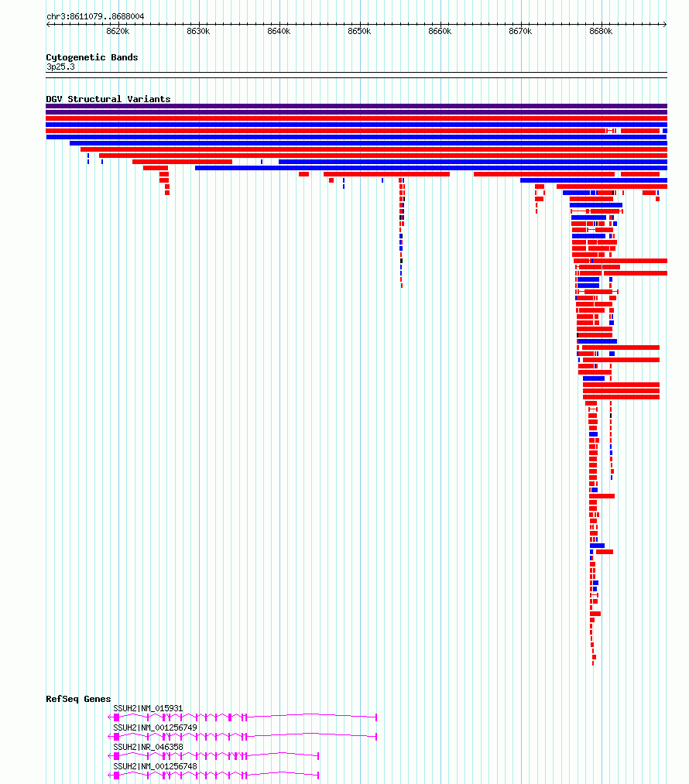Click the SSUH2|NM_015931 gene label
Screen dimensions: 689x784
[x=148, y=708]
